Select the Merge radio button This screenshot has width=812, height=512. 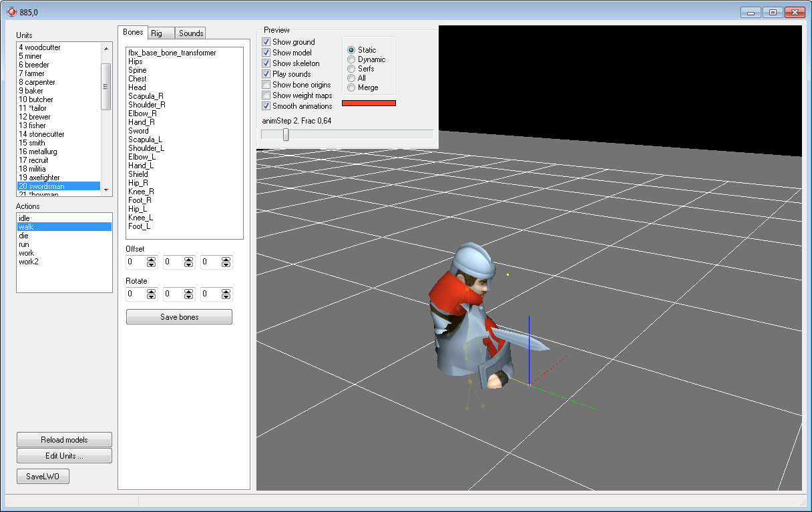[x=351, y=87]
